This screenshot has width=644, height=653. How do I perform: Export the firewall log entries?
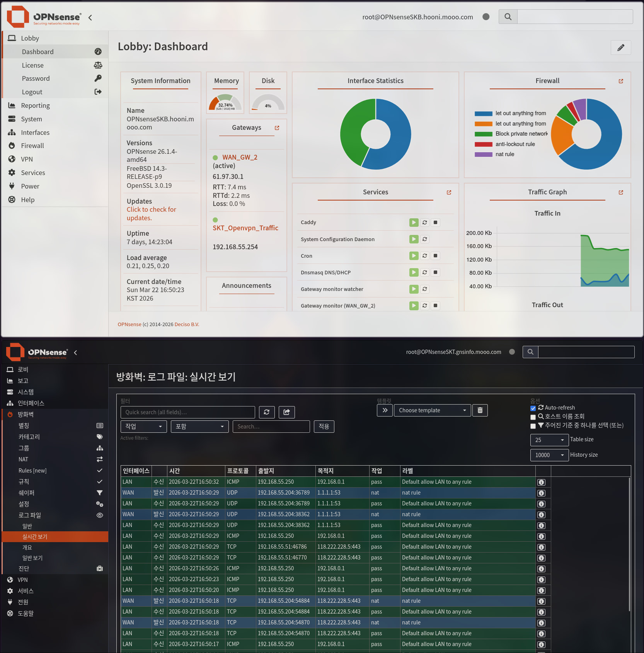point(286,412)
